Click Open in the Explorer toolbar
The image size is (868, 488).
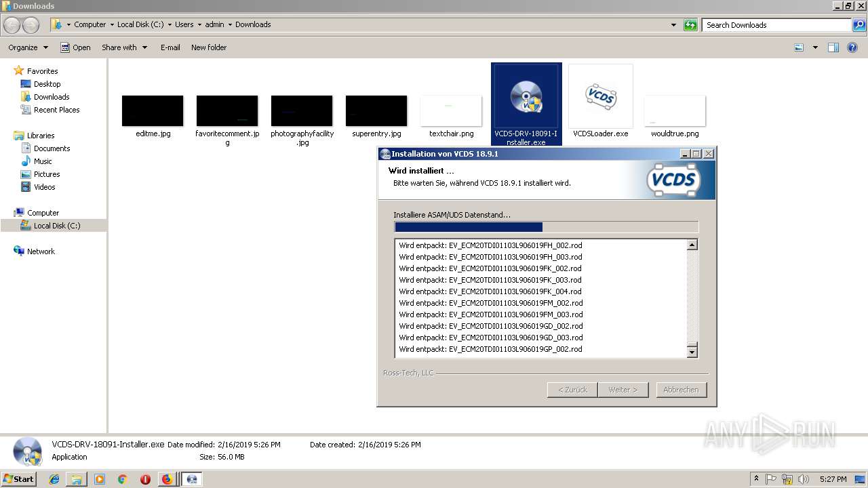(x=75, y=47)
